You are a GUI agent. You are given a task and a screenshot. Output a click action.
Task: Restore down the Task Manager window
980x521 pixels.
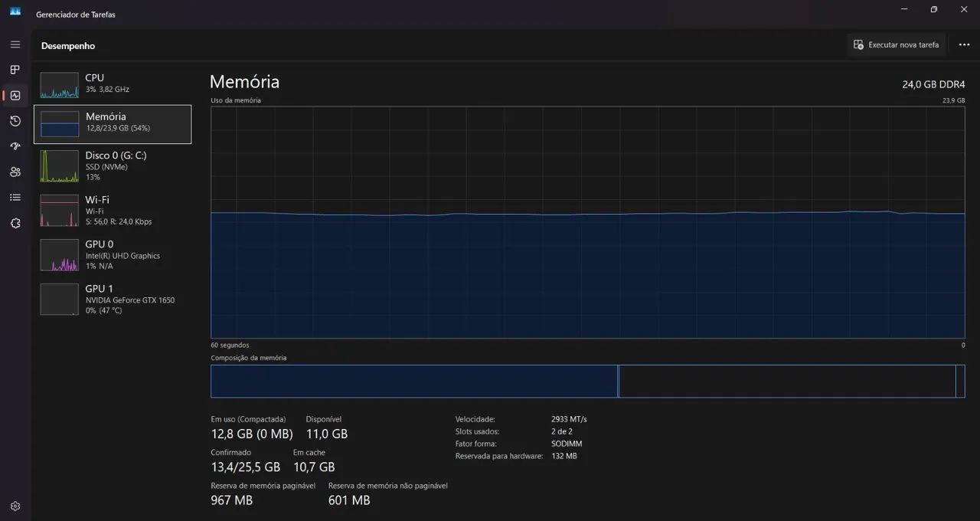(933, 9)
